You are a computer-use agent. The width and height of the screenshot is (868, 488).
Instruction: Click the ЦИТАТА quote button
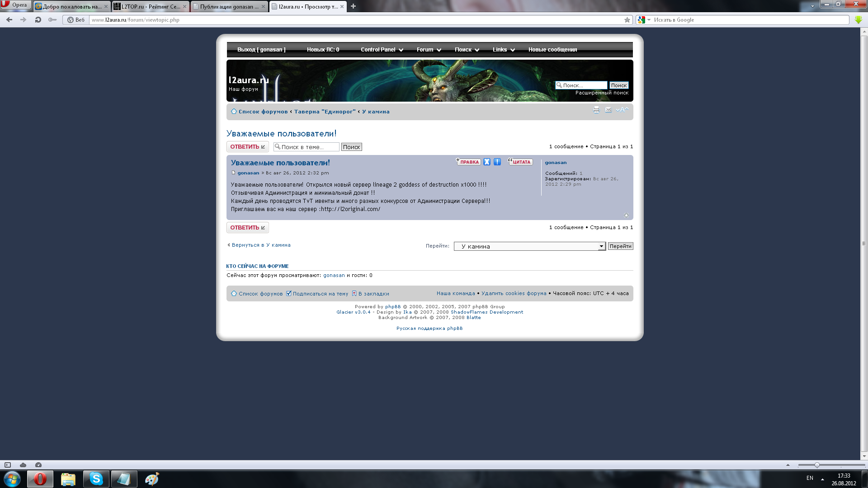520,162
